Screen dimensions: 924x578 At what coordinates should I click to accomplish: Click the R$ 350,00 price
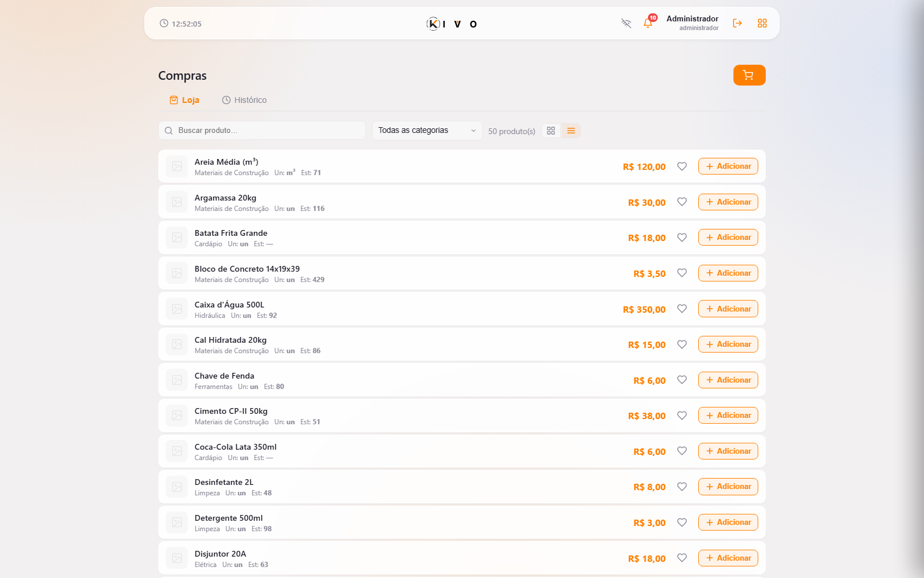point(644,309)
